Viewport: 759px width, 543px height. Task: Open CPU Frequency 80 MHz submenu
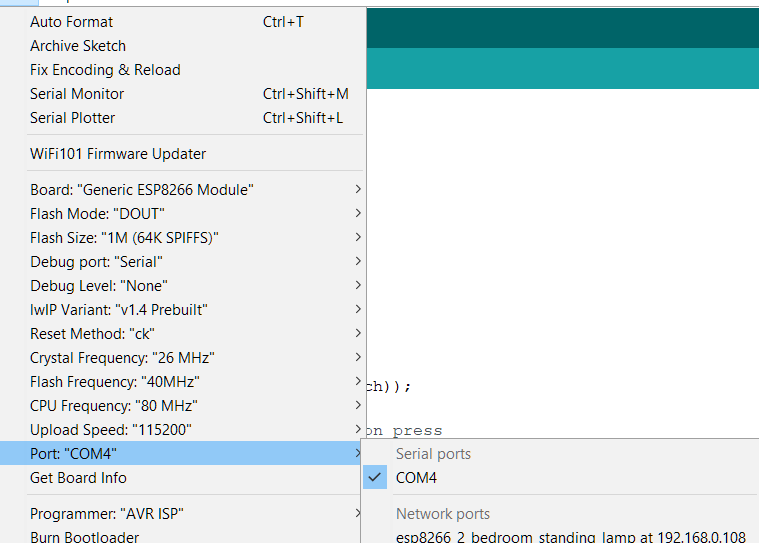click(x=113, y=405)
